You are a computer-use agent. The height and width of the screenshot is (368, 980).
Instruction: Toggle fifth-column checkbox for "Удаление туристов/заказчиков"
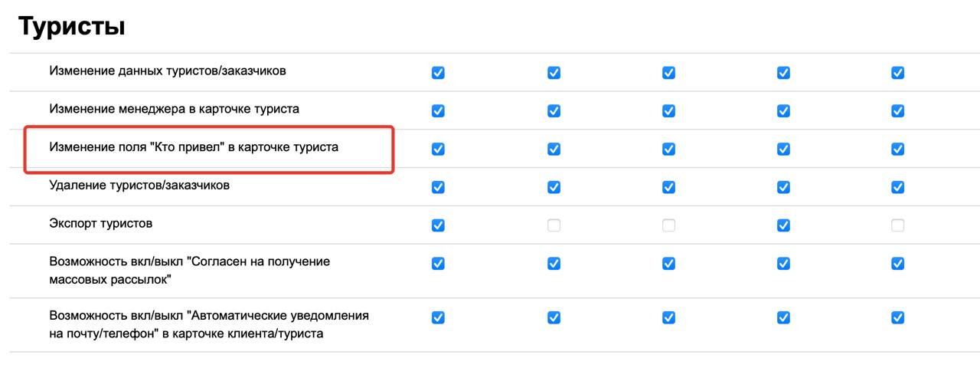[x=898, y=187]
